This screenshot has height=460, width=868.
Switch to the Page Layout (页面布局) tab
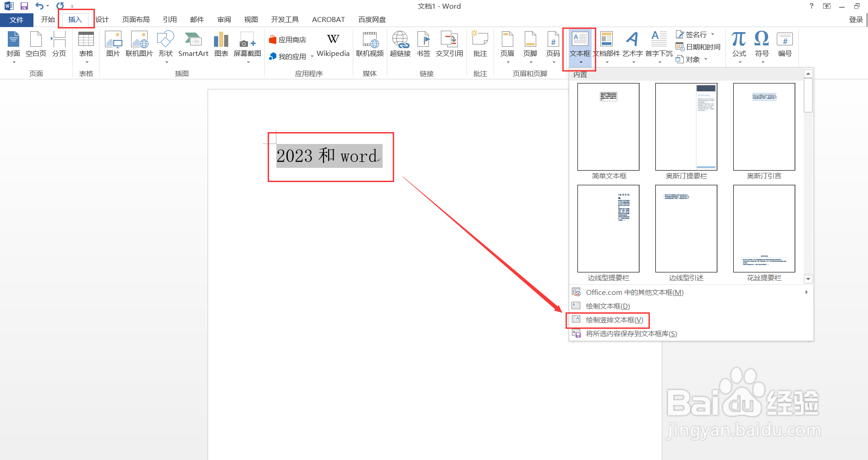pos(136,20)
